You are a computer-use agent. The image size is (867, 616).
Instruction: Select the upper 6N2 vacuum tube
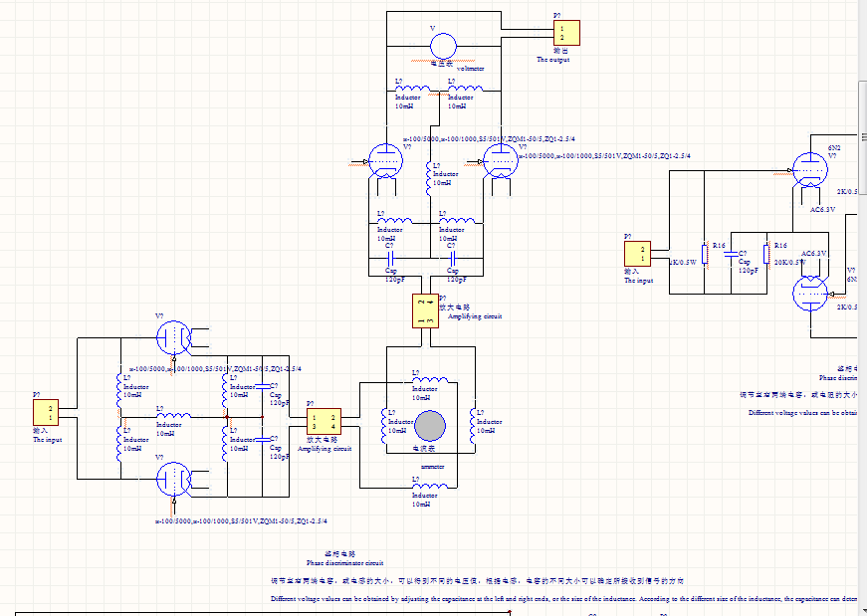tap(810, 171)
